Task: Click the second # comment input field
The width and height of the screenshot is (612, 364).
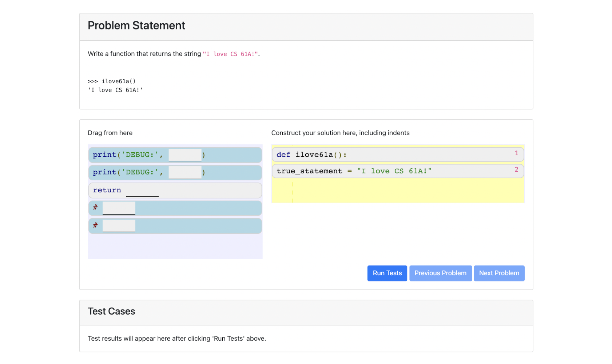Action: coord(119,226)
